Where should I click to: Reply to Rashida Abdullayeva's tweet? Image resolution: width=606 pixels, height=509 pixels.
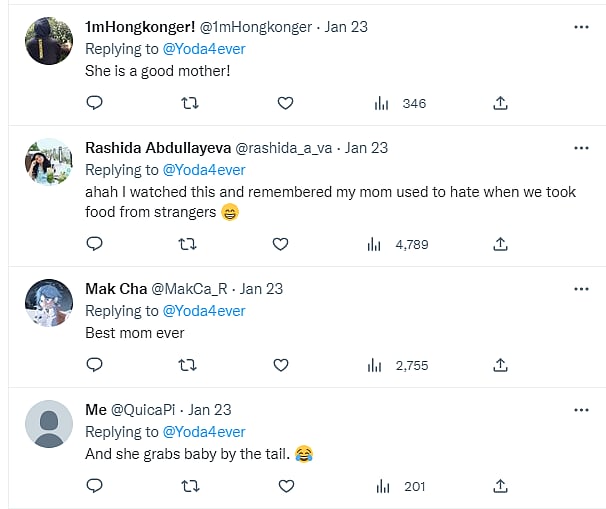click(x=94, y=243)
